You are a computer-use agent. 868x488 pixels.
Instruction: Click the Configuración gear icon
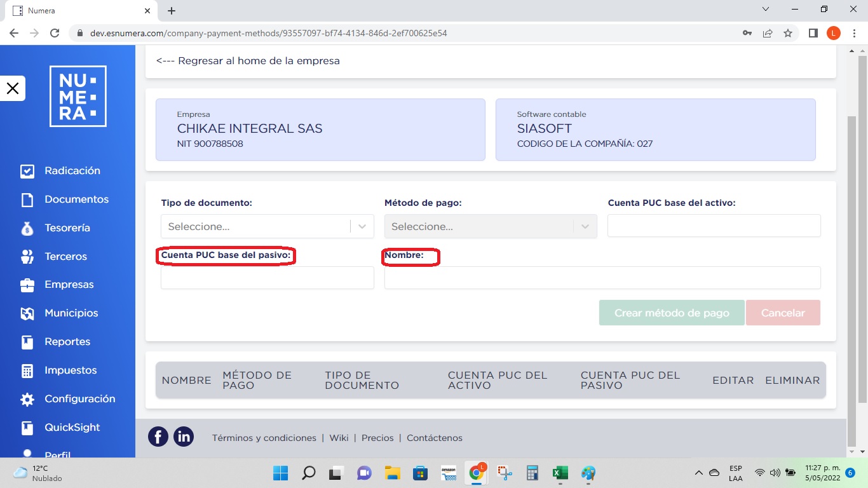(27, 399)
